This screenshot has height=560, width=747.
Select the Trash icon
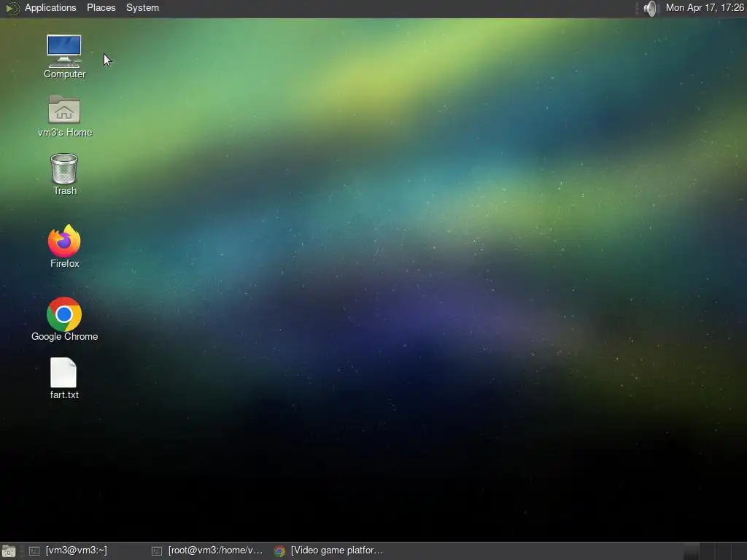[64, 168]
